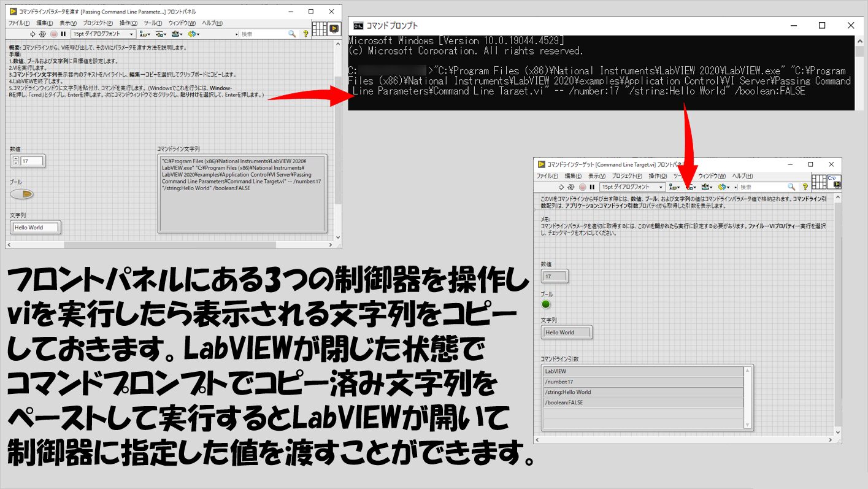Select the /boolean:FALSE array row
The height and width of the screenshot is (489, 868).
point(643,402)
